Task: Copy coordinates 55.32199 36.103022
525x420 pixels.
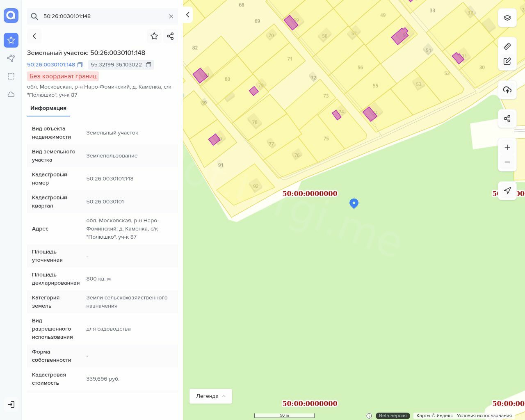Action: (x=148, y=65)
